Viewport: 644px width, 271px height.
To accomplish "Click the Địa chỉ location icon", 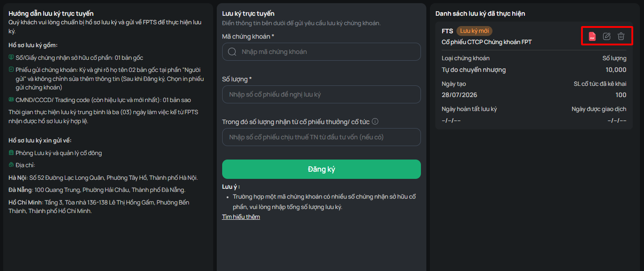I will click(x=11, y=165).
